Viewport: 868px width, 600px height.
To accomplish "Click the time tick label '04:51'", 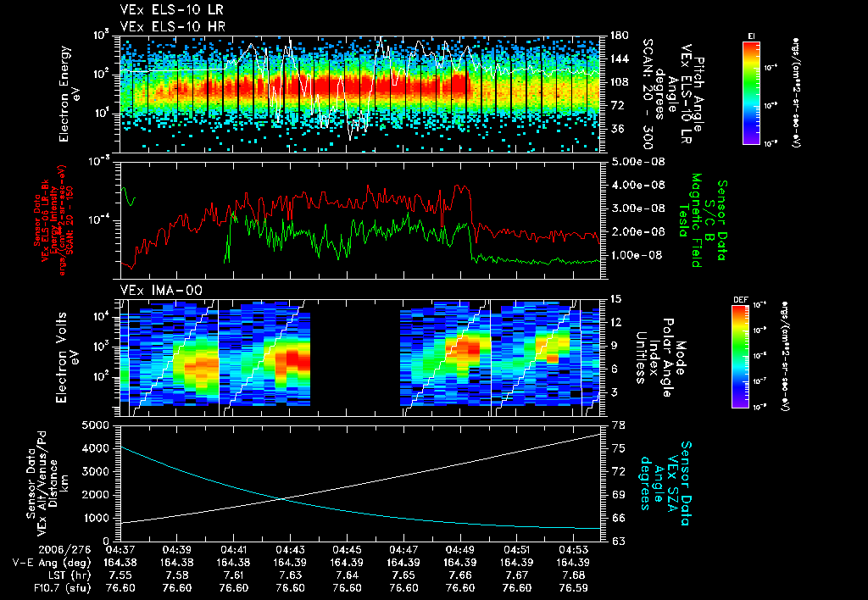I will [516, 550].
